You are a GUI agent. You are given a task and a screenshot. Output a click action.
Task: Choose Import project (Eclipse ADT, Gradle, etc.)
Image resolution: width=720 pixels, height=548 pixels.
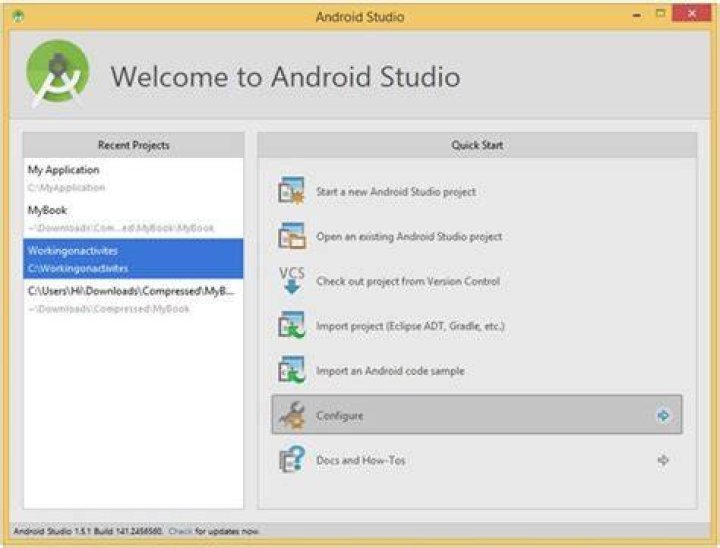click(410, 326)
